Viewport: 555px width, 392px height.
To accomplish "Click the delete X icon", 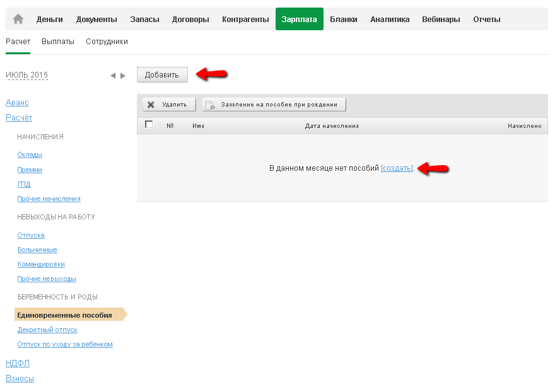I will (x=151, y=105).
